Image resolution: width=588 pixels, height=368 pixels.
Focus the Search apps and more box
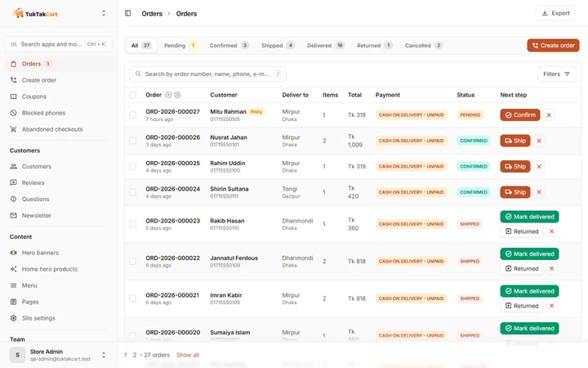point(58,44)
